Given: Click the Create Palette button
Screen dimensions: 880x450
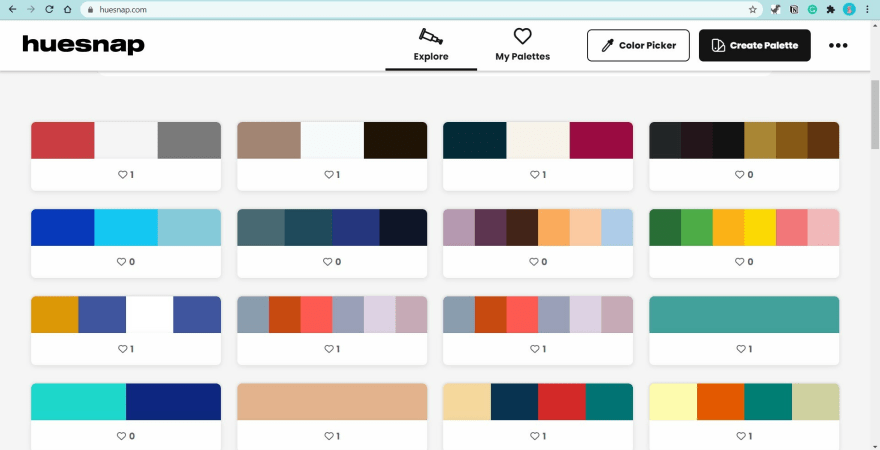Looking at the screenshot, I should (755, 45).
